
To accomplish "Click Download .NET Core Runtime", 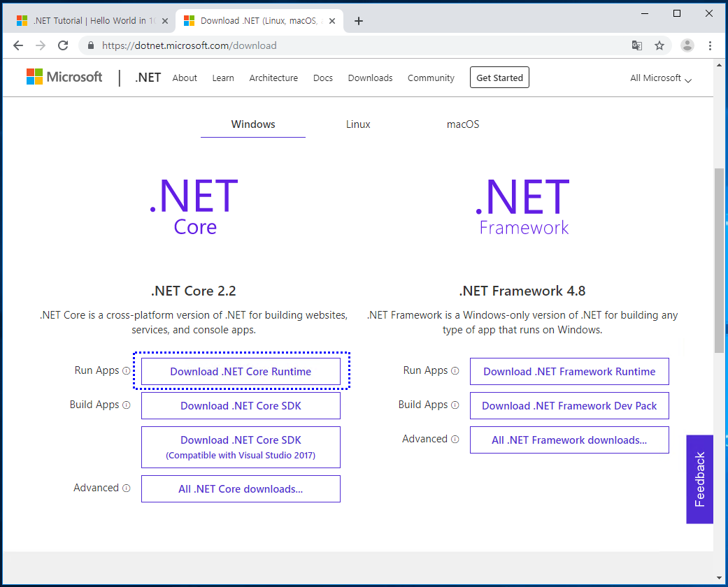I will (241, 371).
